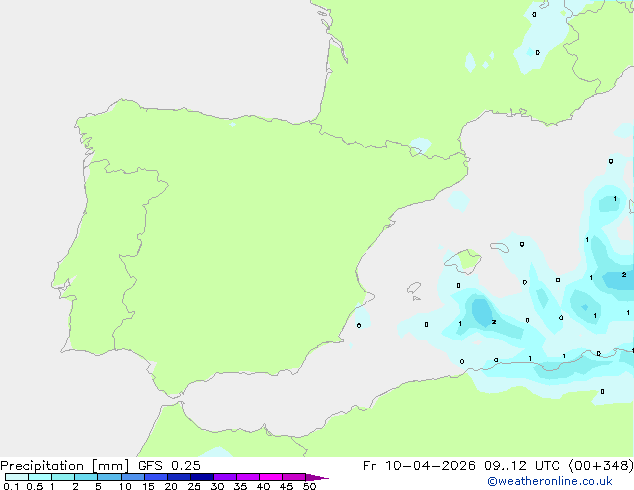Click the "Precipitation [mm]" title text
634x490 pixels.
[x=64, y=466]
